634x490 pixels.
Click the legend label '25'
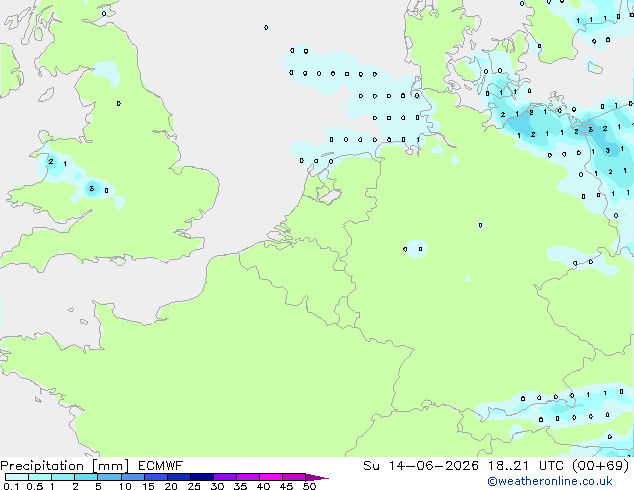click(x=194, y=486)
